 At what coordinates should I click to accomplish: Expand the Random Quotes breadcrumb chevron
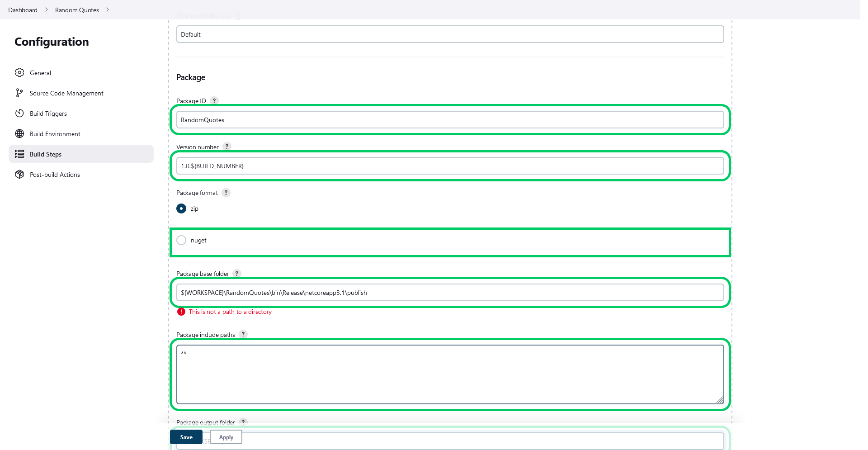(x=108, y=9)
